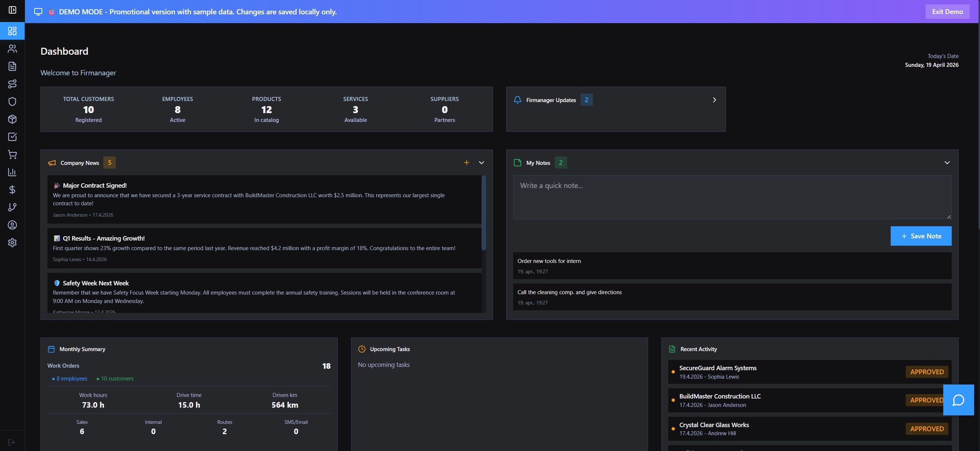Select note 'Order new tools for intern'

click(732, 266)
